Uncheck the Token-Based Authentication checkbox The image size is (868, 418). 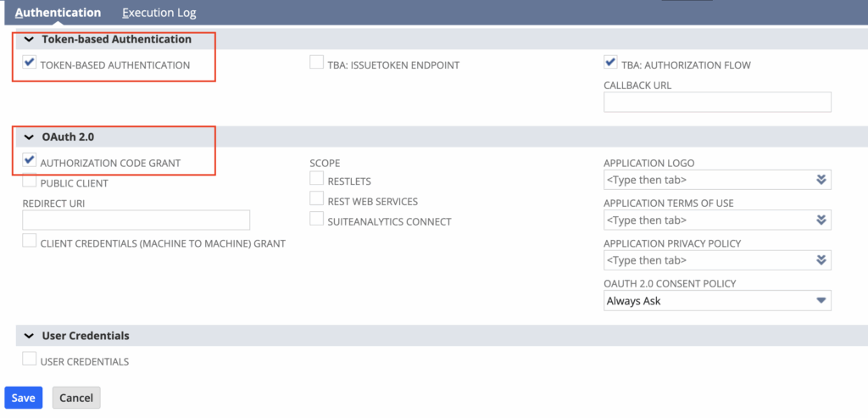(x=30, y=62)
